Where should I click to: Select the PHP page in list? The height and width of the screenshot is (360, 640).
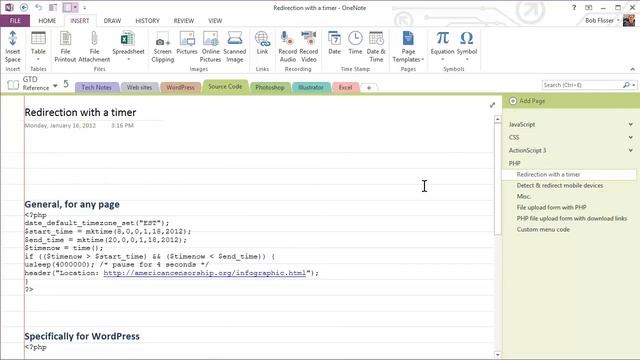tap(514, 163)
